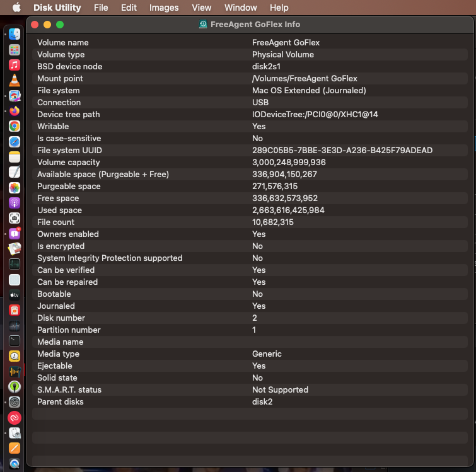Open the Stocks app icon
476x472 pixels.
coord(15,326)
